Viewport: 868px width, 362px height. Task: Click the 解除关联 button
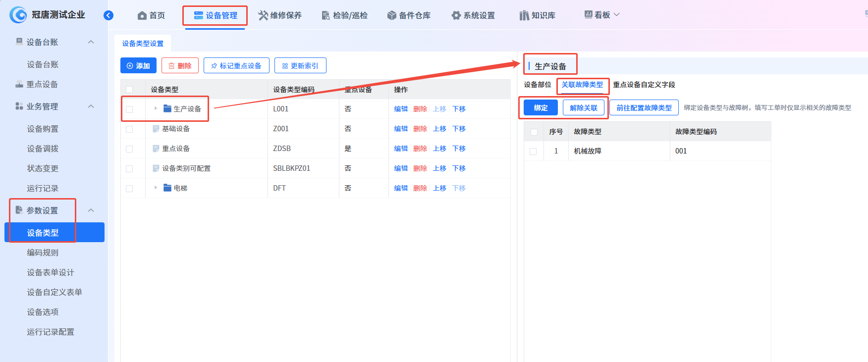tap(584, 107)
